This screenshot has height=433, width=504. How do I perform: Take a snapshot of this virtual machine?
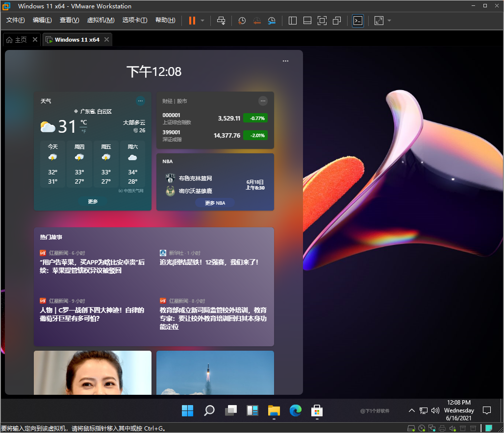[241, 21]
